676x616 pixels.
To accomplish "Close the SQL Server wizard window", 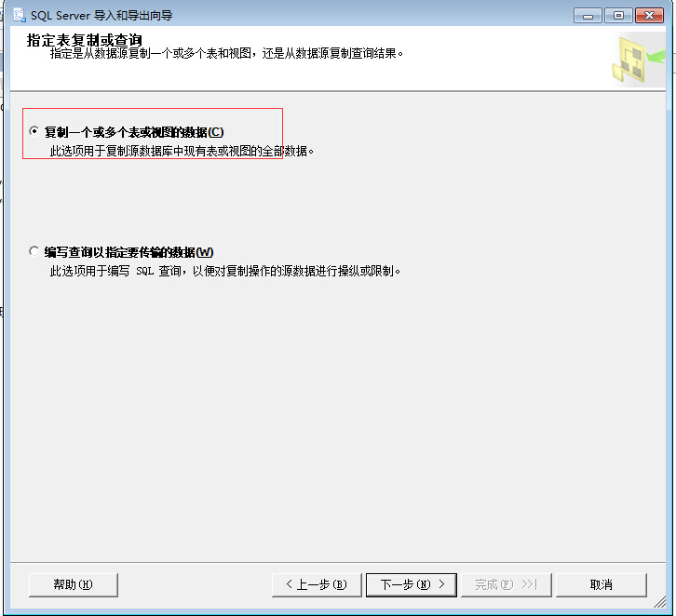I will [649, 16].
